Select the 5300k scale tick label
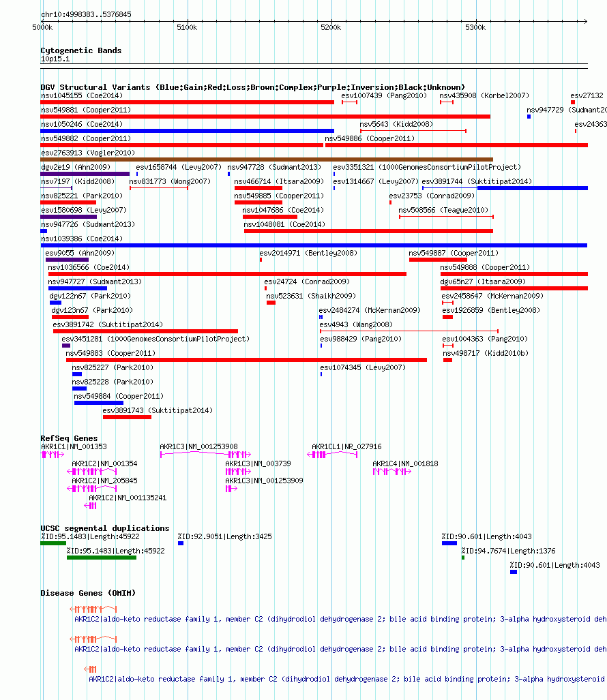This screenshot has height=700, width=607. (475, 27)
